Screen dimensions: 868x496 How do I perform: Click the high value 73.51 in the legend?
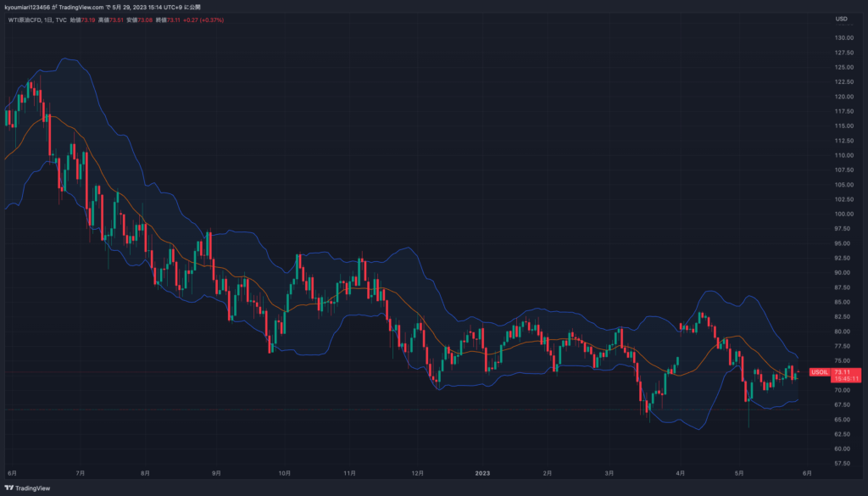pos(116,20)
